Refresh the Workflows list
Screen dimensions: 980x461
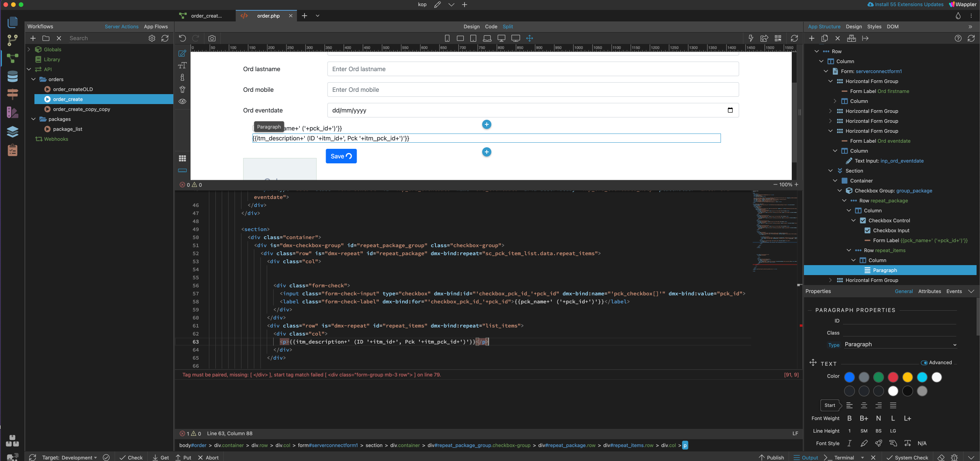coord(165,38)
